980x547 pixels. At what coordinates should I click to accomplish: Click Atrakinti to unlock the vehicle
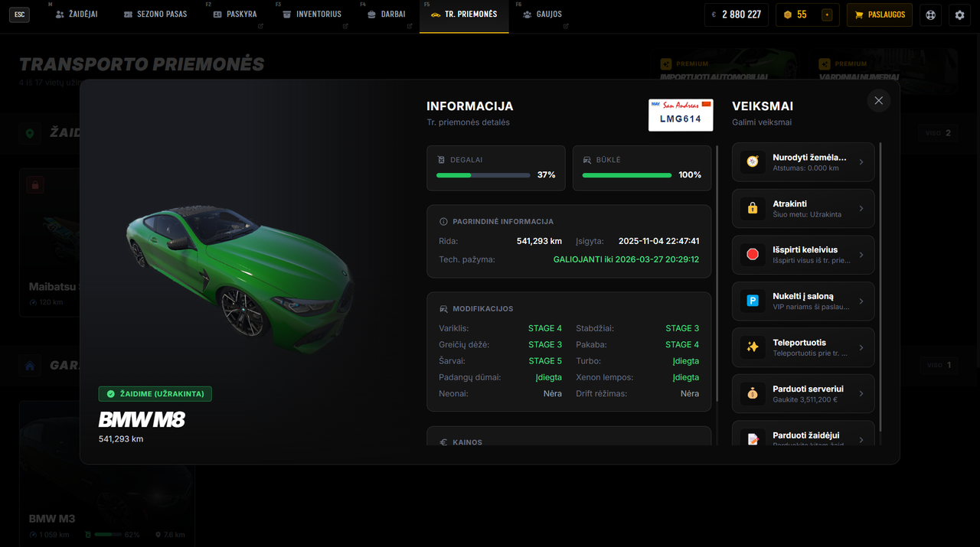pos(803,209)
